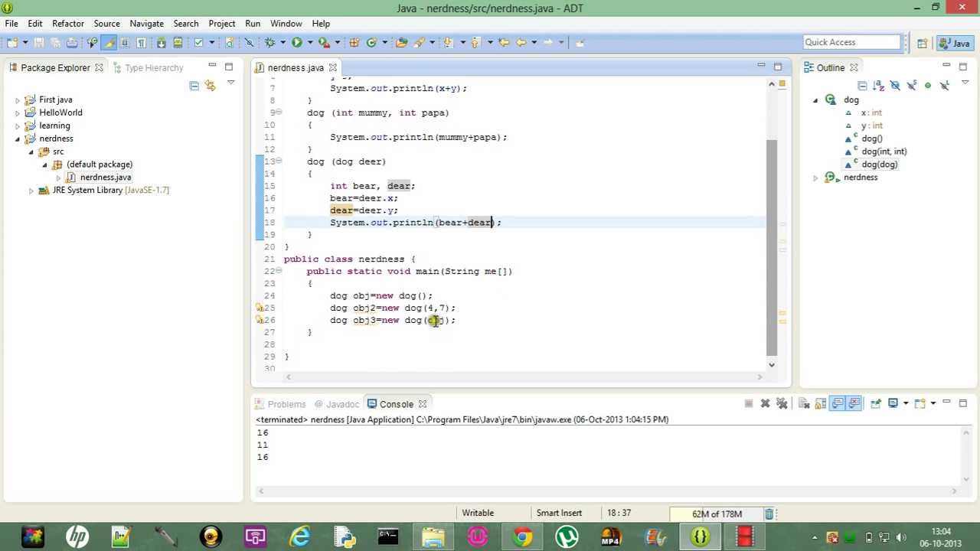Click the Quick Access search field
The image size is (980, 551).
[852, 43]
